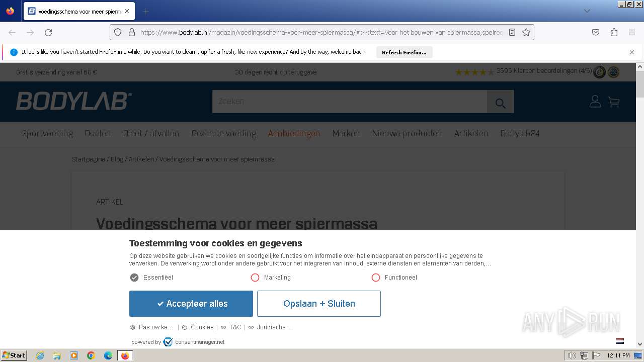Click Accepteer alles button
The height and width of the screenshot is (362, 644).
pos(191,304)
